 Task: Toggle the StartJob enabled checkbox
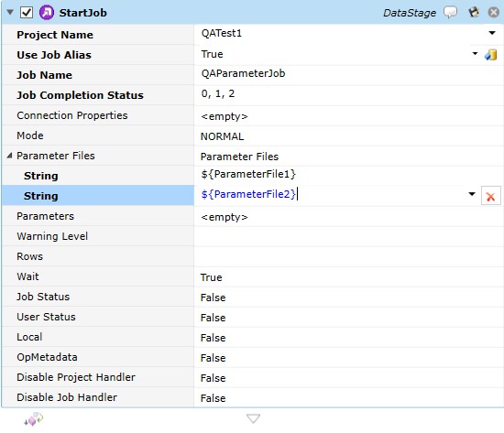click(27, 13)
